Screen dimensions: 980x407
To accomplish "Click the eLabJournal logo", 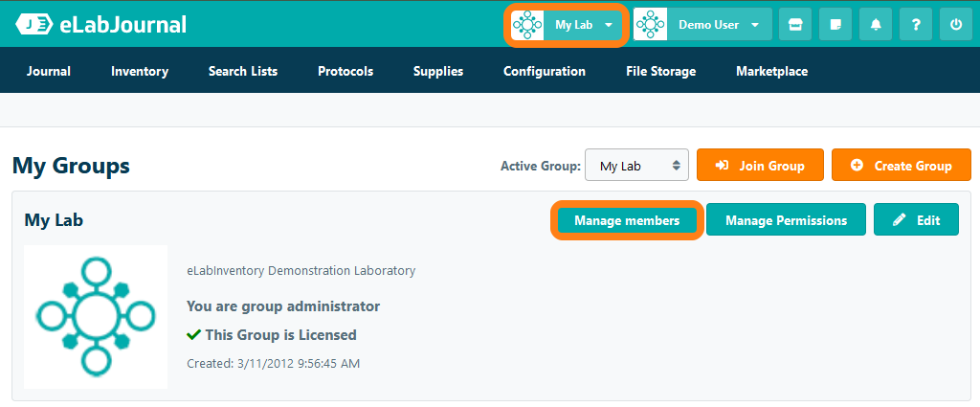I will (x=101, y=25).
